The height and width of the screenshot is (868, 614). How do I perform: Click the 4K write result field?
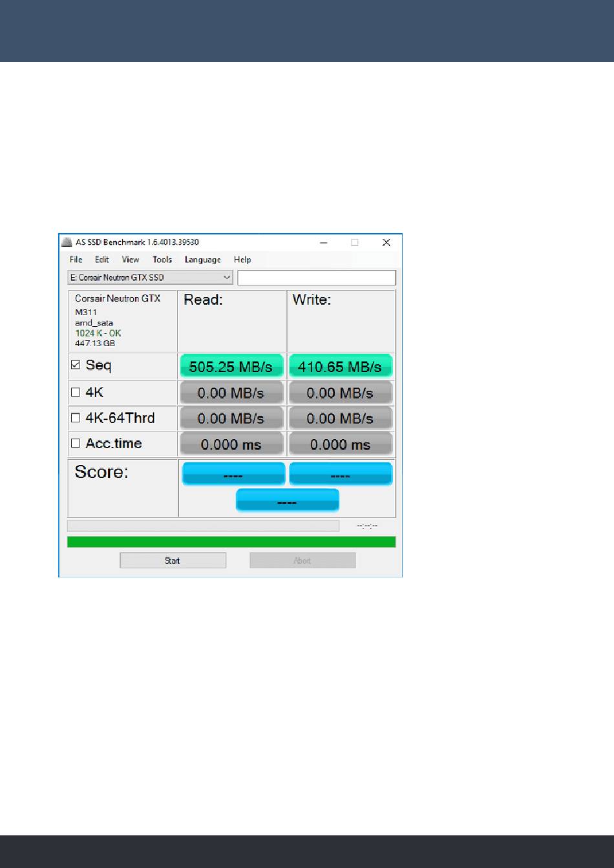pyautogui.click(x=340, y=393)
